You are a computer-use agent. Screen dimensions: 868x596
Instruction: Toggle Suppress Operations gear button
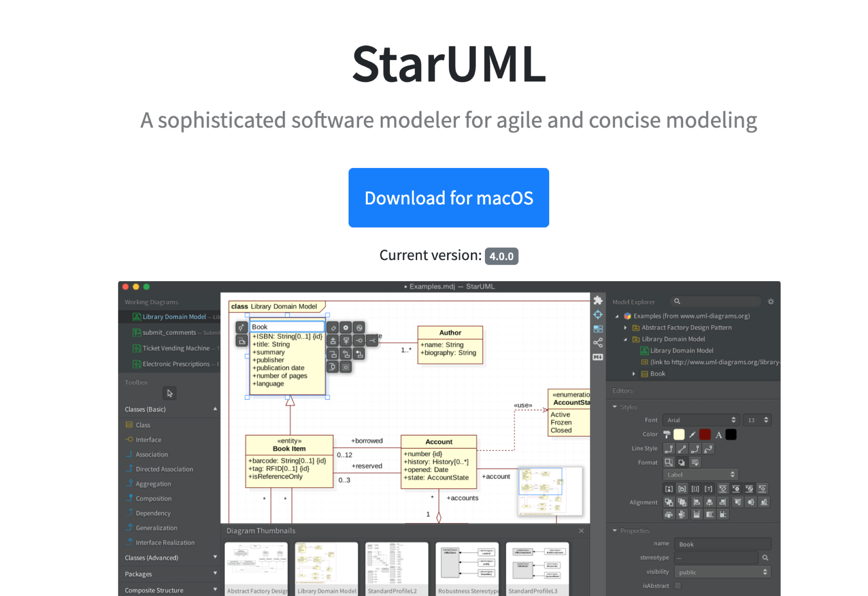(736, 489)
